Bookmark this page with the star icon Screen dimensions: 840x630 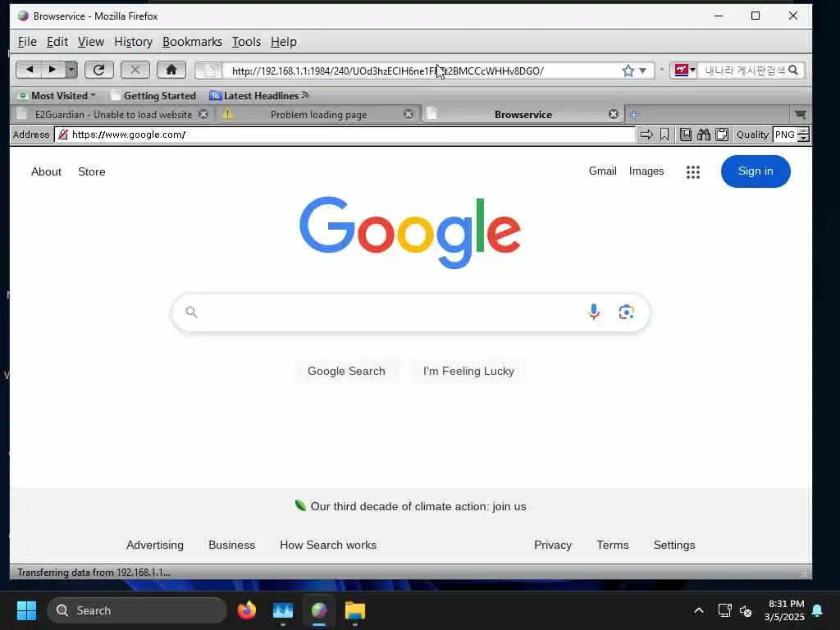[x=628, y=71]
